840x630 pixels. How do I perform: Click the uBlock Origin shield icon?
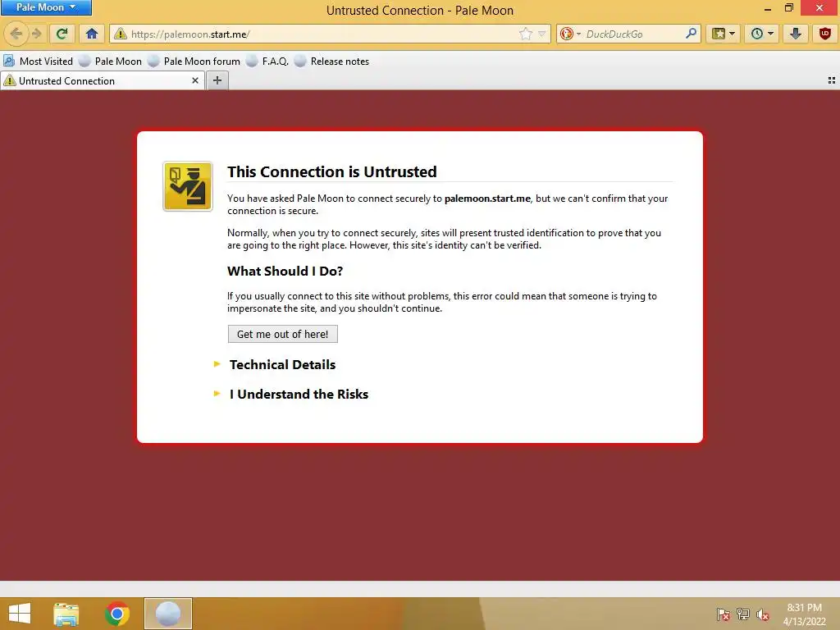click(x=825, y=34)
